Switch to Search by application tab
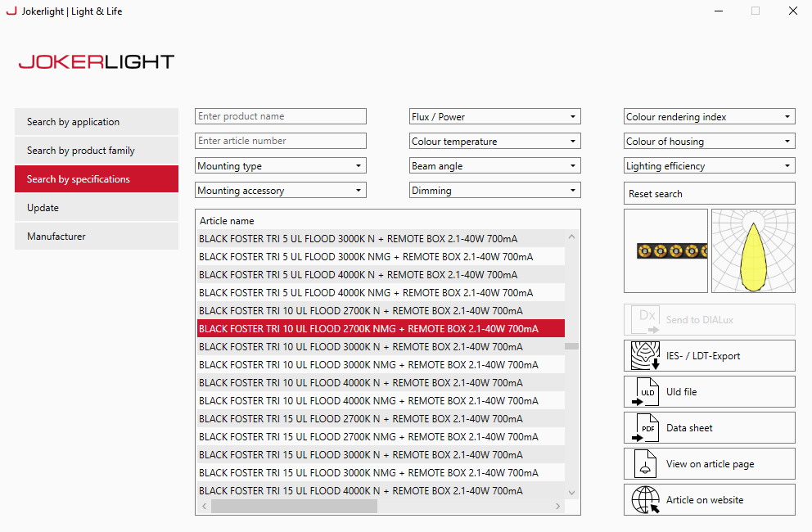Image resolution: width=812 pixels, height=532 pixels. point(97,122)
